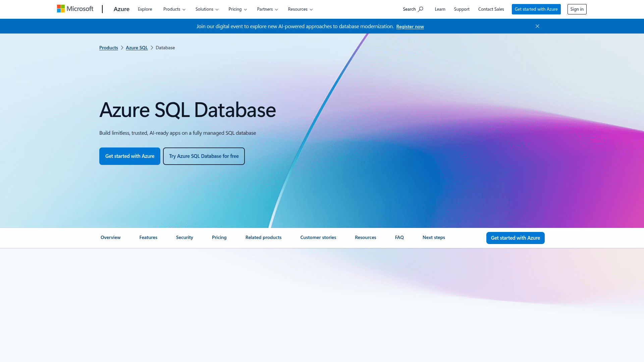The width and height of the screenshot is (644, 362).
Task: Jump to Next steps tab
Action: [434, 237]
